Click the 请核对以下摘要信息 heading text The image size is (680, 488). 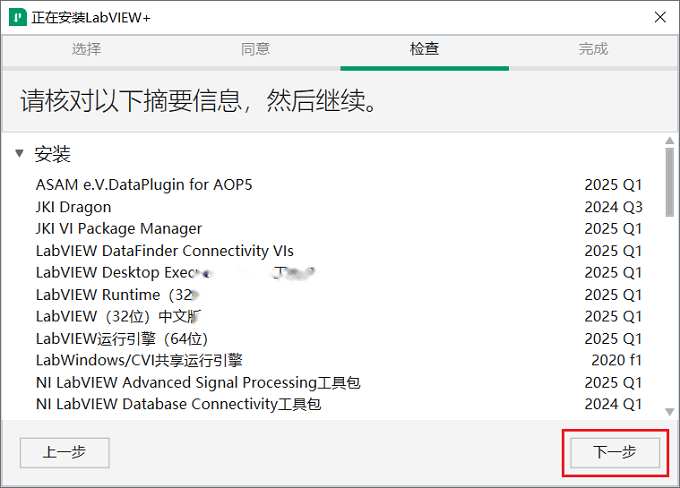pyautogui.click(x=198, y=101)
